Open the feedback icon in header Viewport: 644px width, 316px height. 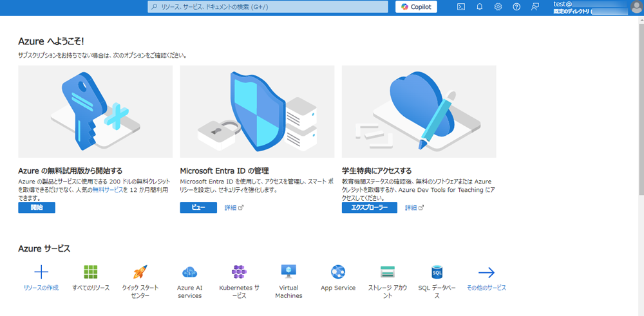click(x=535, y=7)
